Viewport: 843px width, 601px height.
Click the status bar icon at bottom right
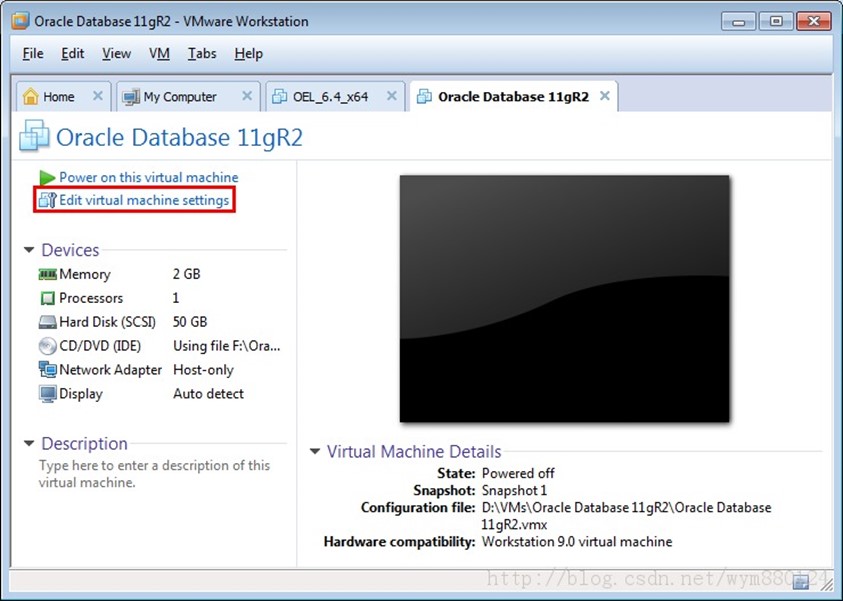pyautogui.click(x=801, y=581)
